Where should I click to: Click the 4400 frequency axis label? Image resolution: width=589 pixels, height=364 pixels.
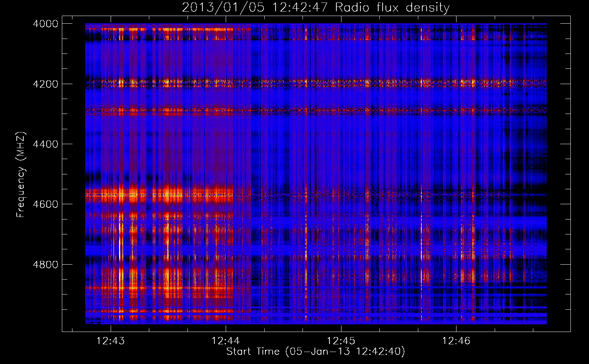click(46, 144)
